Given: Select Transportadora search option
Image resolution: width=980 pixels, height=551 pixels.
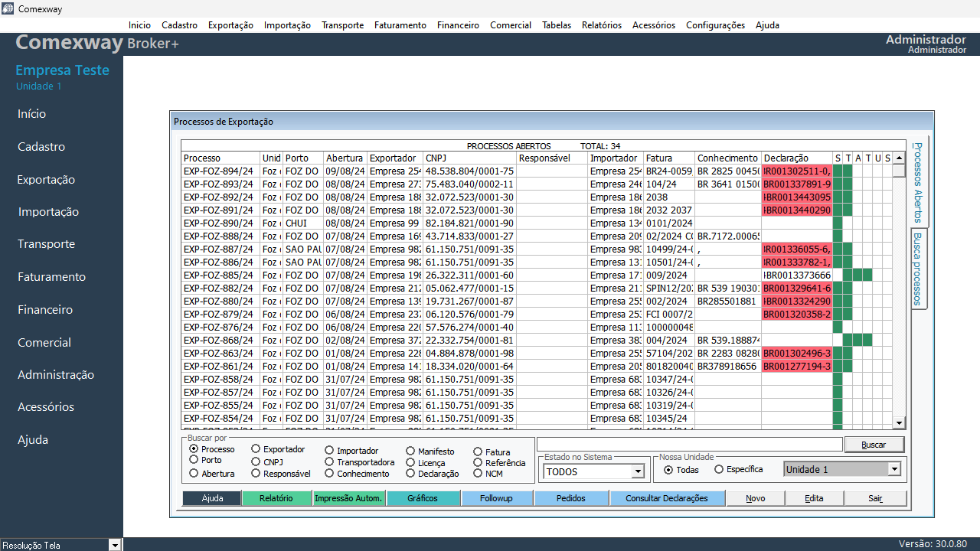Looking at the screenshot, I should (329, 462).
